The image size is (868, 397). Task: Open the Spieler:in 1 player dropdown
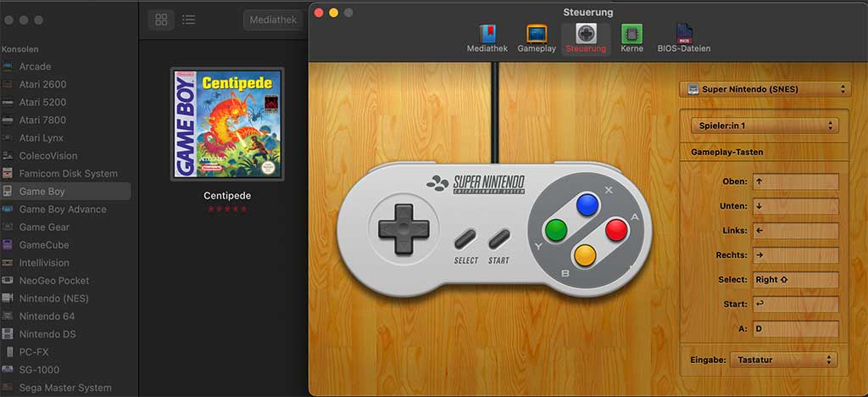click(x=765, y=126)
